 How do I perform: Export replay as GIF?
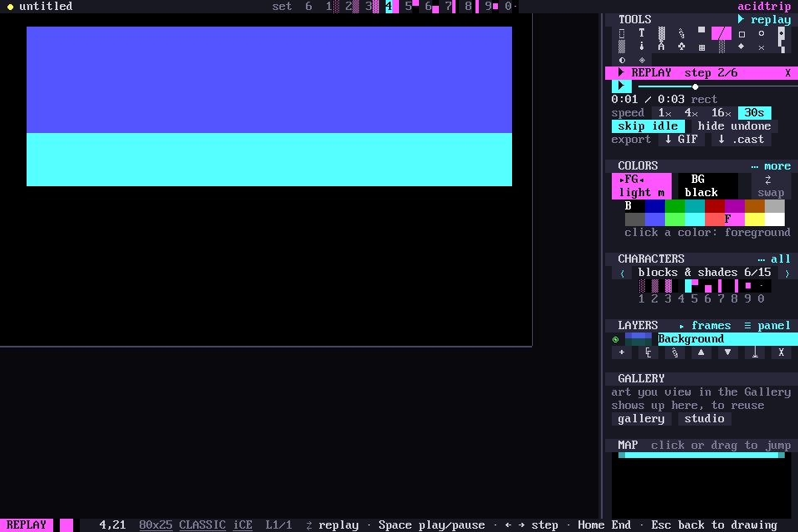tap(681, 140)
